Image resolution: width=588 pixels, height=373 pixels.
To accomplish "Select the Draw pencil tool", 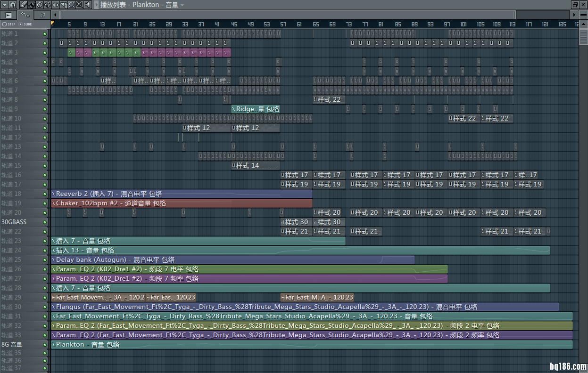I will pyautogui.click(x=23, y=5).
